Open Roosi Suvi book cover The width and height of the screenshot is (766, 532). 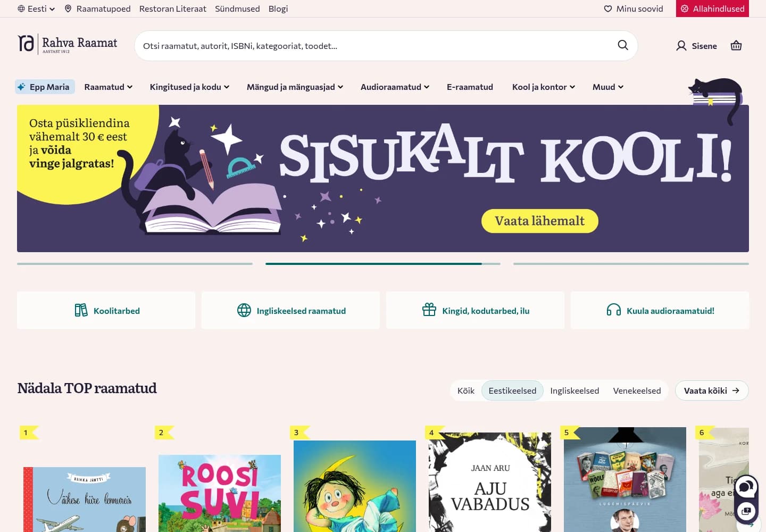(220, 493)
